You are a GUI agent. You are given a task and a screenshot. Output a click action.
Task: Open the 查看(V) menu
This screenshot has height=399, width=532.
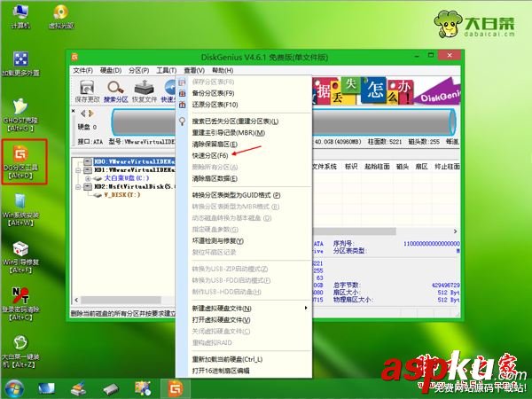coord(194,70)
